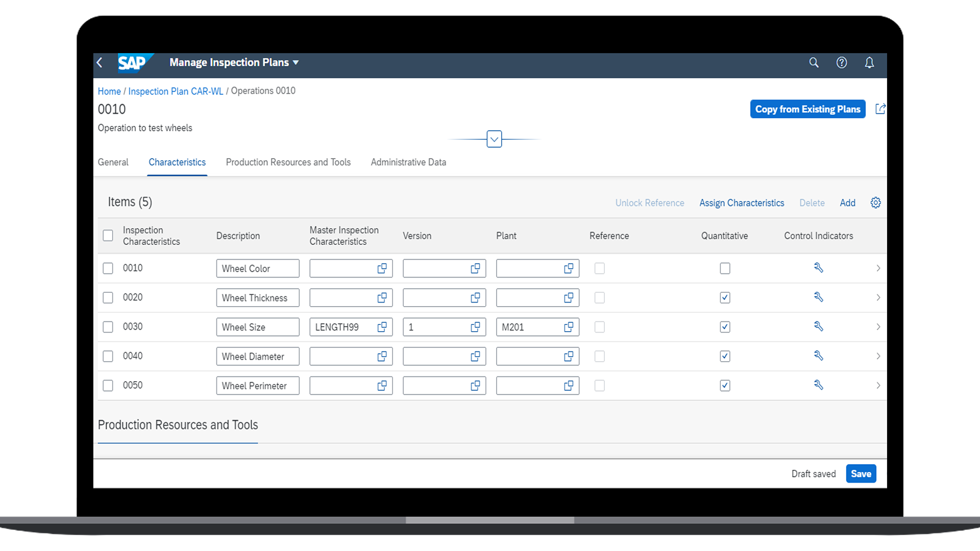This screenshot has width=980, height=551.
Task: Open notifications bell icon
Action: tap(869, 62)
